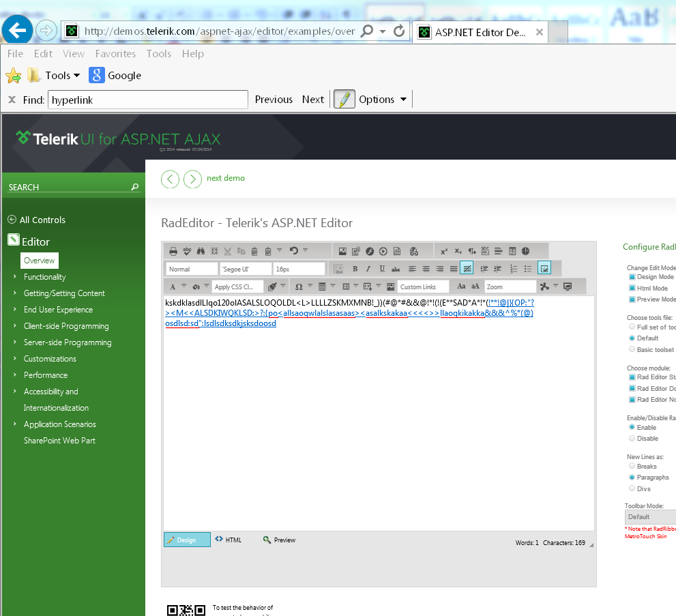
Task: Apply strikethrough formatting
Action: (x=396, y=269)
